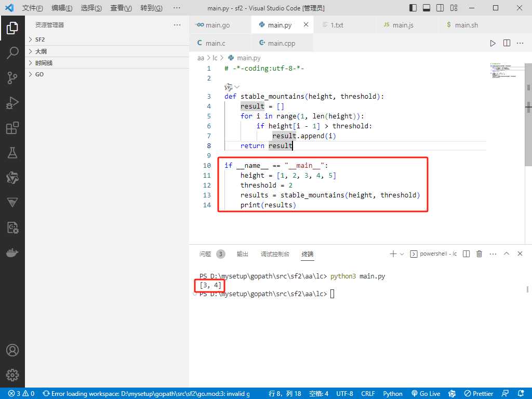Open the 文件(F) menu
Screen dimensions: 532x399
tap(33, 8)
